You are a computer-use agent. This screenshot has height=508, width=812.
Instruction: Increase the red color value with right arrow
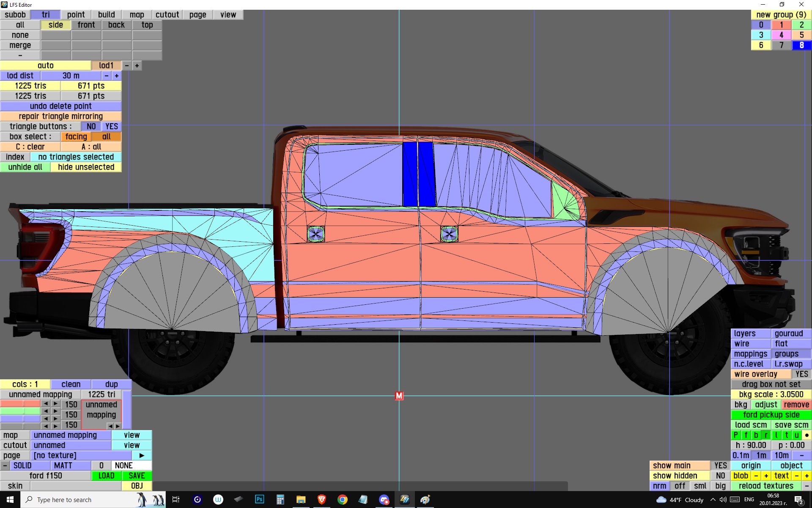(55, 404)
